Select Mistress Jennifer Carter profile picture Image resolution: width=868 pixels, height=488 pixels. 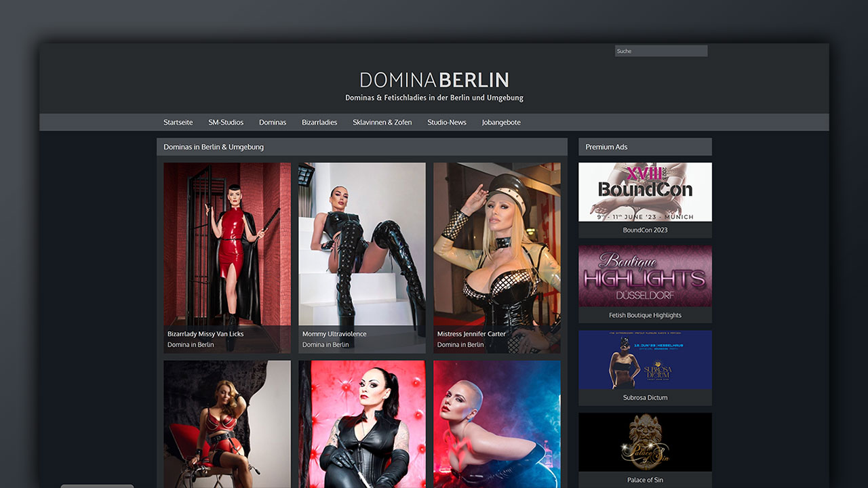(x=496, y=251)
